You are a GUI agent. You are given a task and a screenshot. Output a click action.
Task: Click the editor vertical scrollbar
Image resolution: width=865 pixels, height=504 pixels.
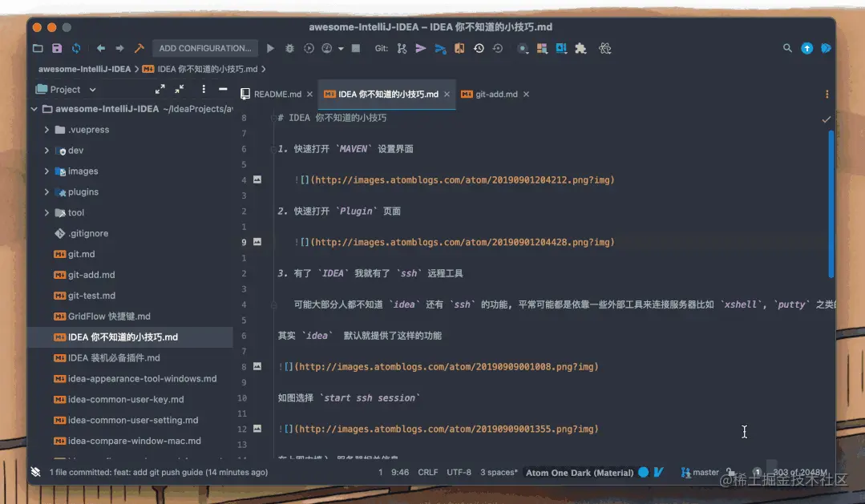[831, 204]
